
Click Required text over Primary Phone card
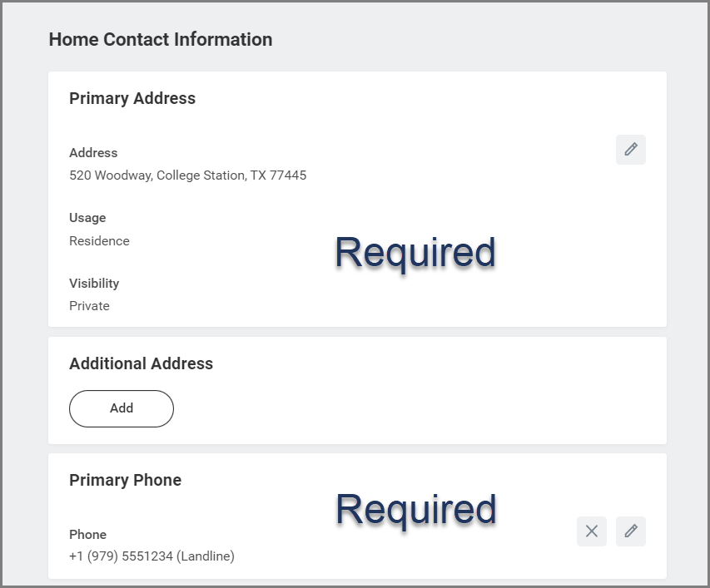click(x=415, y=509)
